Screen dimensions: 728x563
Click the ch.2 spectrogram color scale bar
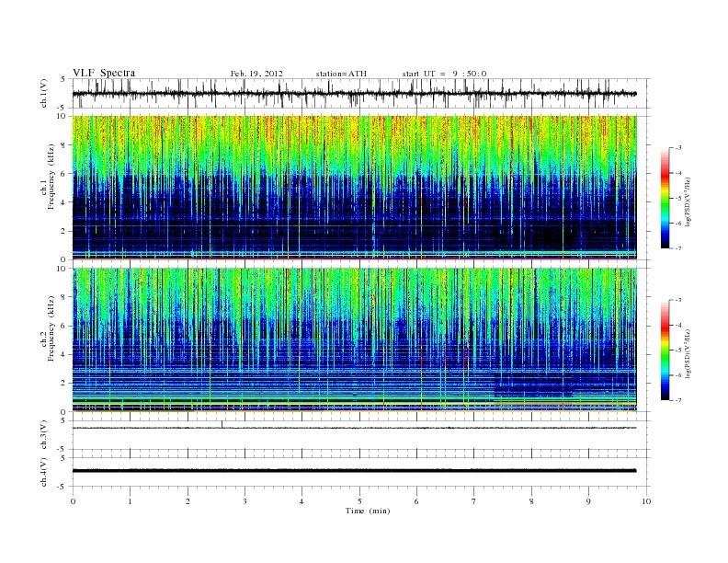pos(665,350)
